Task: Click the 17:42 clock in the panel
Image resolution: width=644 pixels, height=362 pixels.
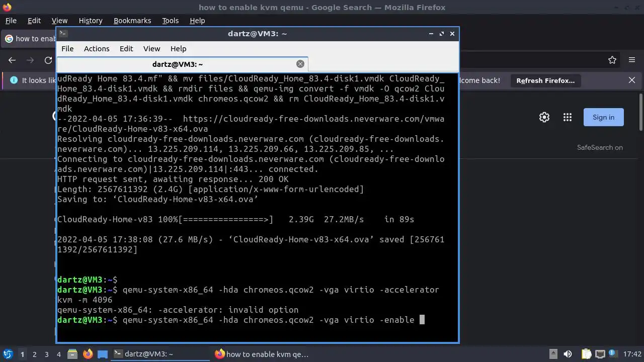Action: 632,354
